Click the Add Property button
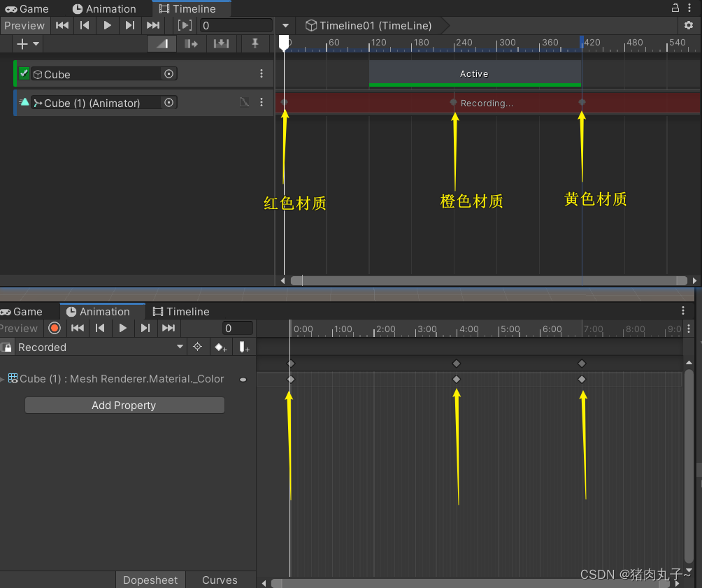Image resolution: width=702 pixels, height=588 pixels. coord(124,406)
